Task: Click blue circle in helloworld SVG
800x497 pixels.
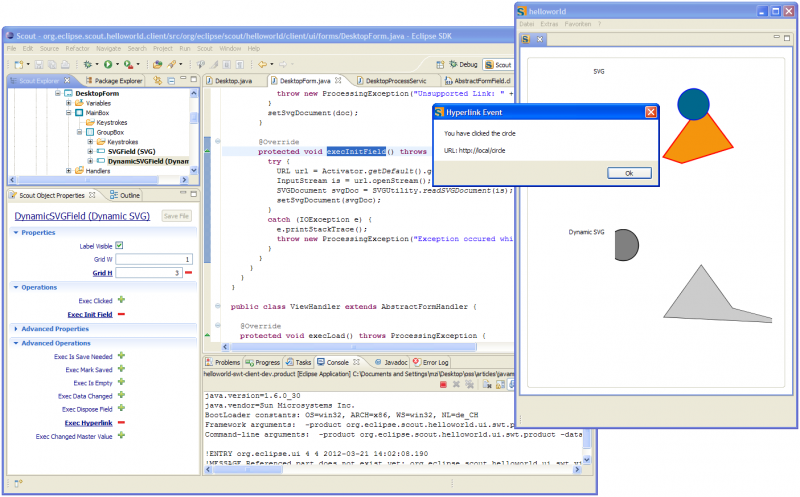Action: tap(693, 104)
